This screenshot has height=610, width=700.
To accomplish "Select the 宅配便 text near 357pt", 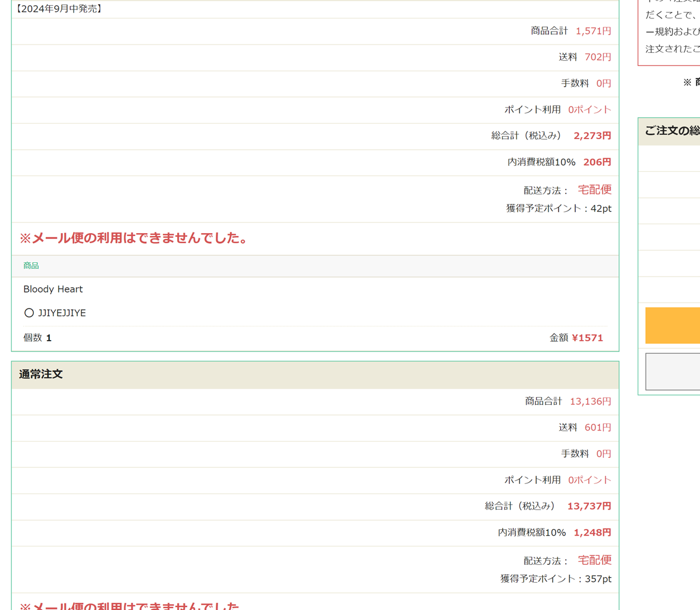I will coord(594,560).
